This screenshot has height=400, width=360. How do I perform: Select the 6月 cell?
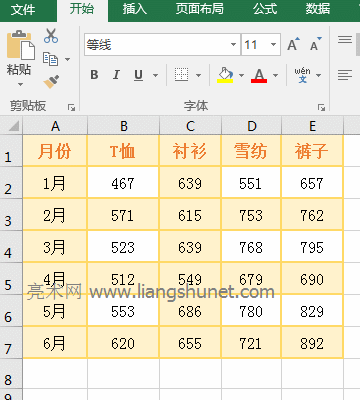(55, 343)
